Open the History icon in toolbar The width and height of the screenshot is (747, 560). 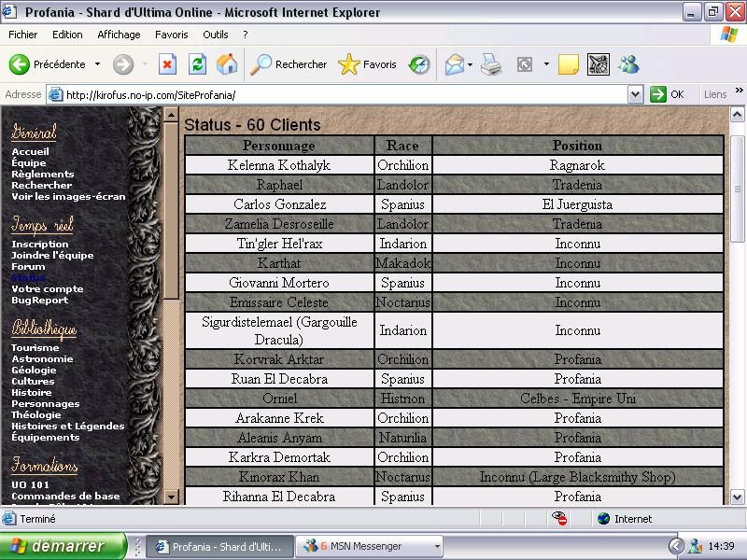(419, 64)
